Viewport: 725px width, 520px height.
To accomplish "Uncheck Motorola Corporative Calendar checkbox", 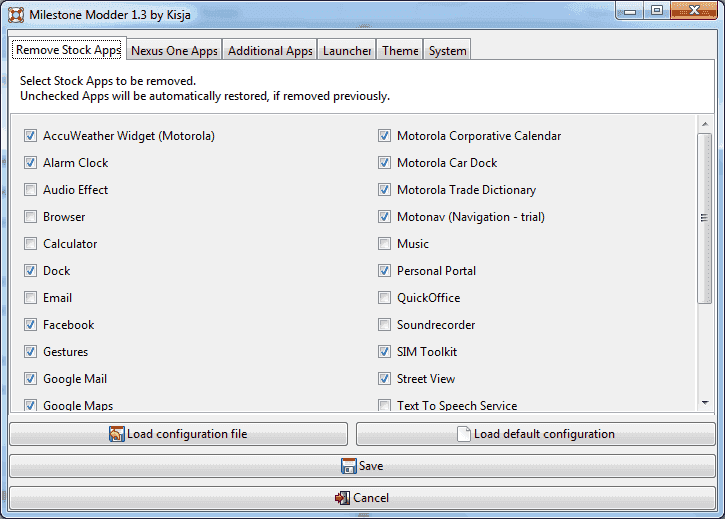I will coord(384,136).
